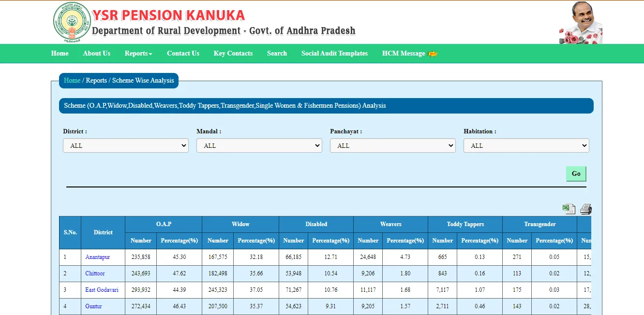
Task: Click Guntur Weavers number 9,205
Action: point(368,306)
